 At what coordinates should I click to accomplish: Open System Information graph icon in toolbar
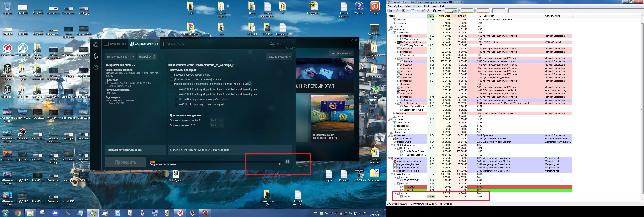pyautogui.click(x=403, y=11)
